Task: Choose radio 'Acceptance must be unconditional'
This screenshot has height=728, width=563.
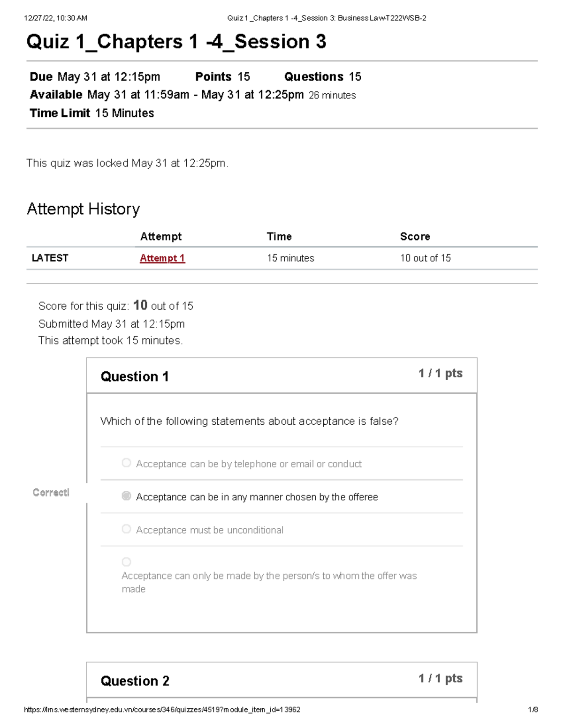Action: pyautogui.click(x=126, y=529)
